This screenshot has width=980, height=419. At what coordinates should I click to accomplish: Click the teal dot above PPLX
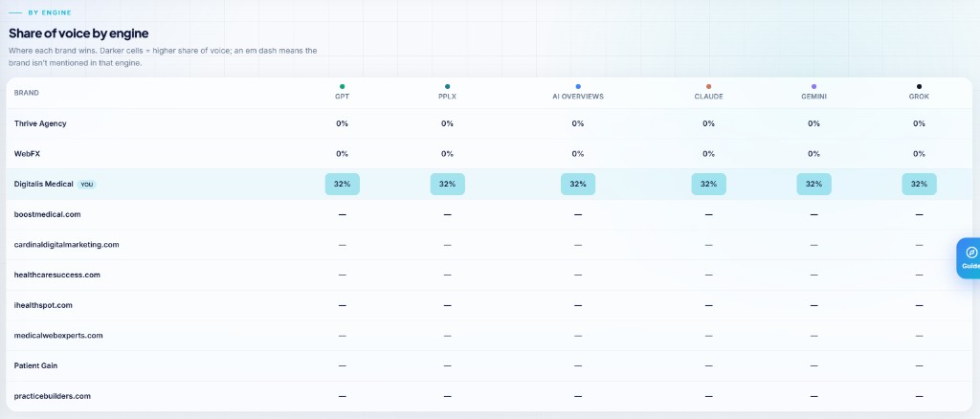[448, 87]
